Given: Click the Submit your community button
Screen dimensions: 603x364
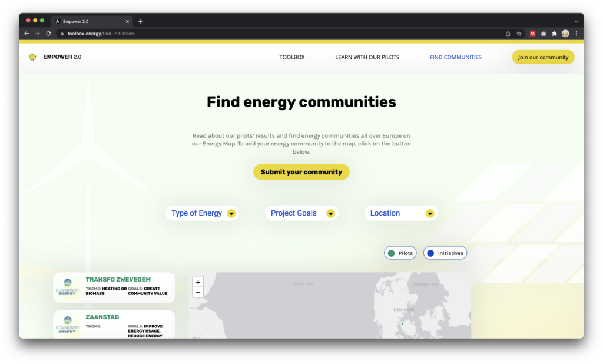Looking at the screenshot, I should (x=301, y=171).
